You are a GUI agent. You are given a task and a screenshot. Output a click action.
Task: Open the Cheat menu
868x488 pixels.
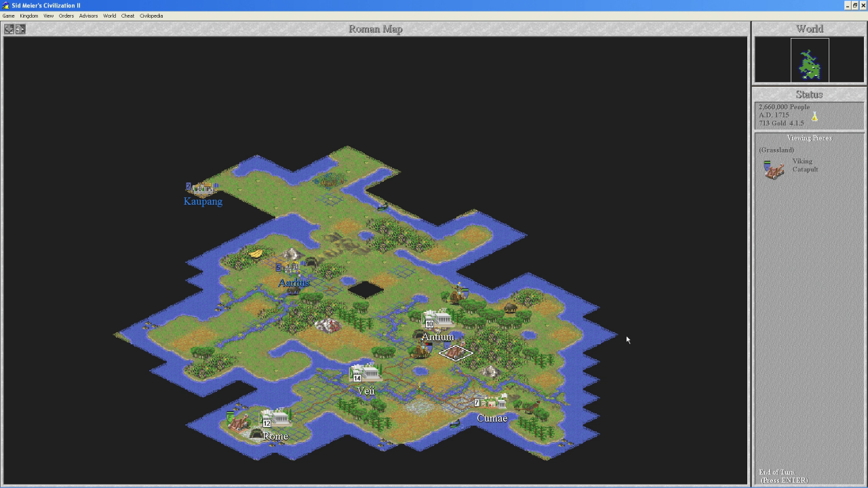coord(128,16)
